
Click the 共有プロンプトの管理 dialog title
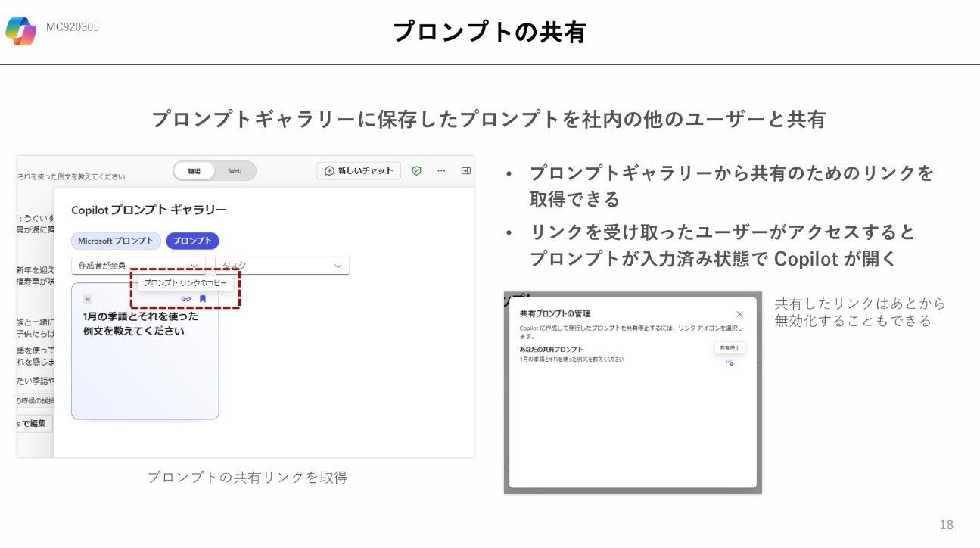pos(555,313)
